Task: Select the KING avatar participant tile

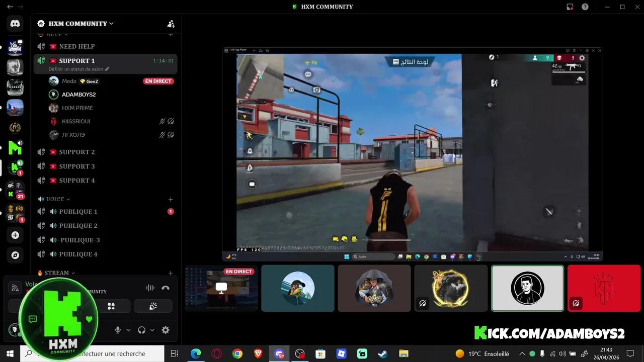Action: click(x=374, y=289)
